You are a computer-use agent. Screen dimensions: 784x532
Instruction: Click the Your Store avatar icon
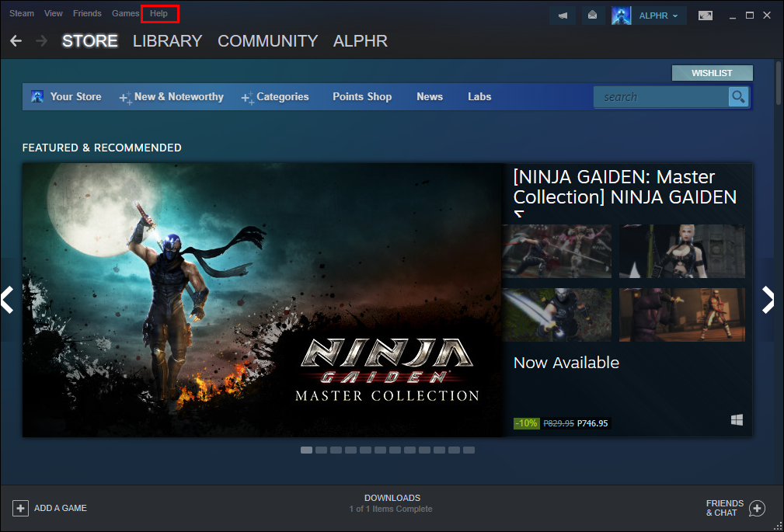tap(37, 96)
